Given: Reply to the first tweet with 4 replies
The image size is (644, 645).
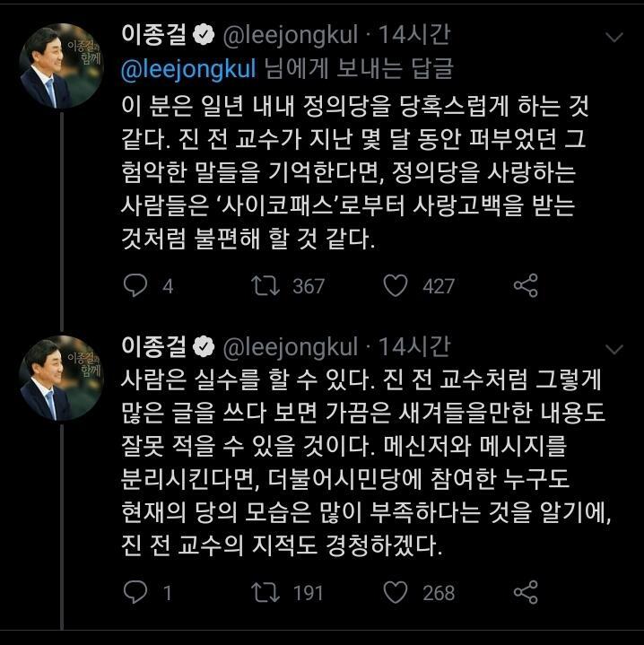Looking at the screenshot, I should click(x=135, y=285).
